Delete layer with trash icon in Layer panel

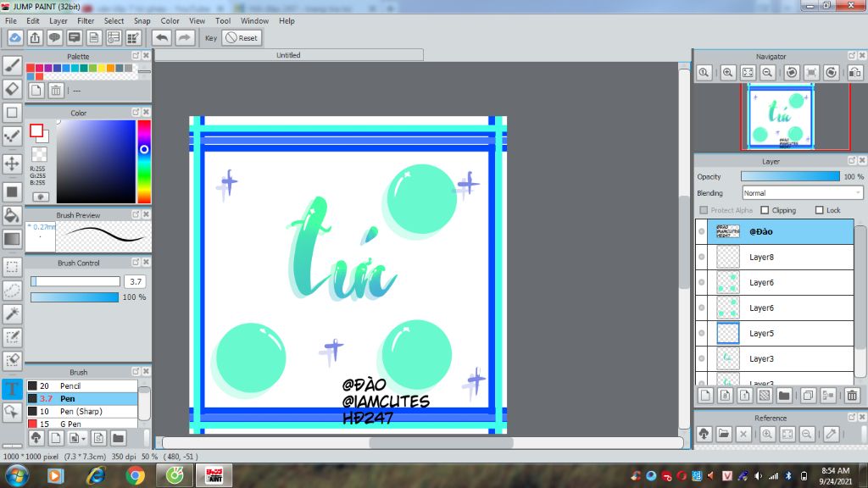click(852, 395)
